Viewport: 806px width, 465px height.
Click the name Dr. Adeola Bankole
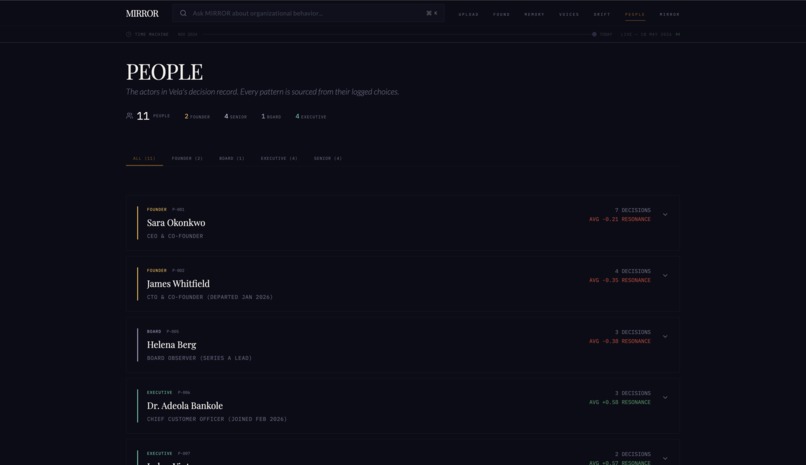click(185, 406)
